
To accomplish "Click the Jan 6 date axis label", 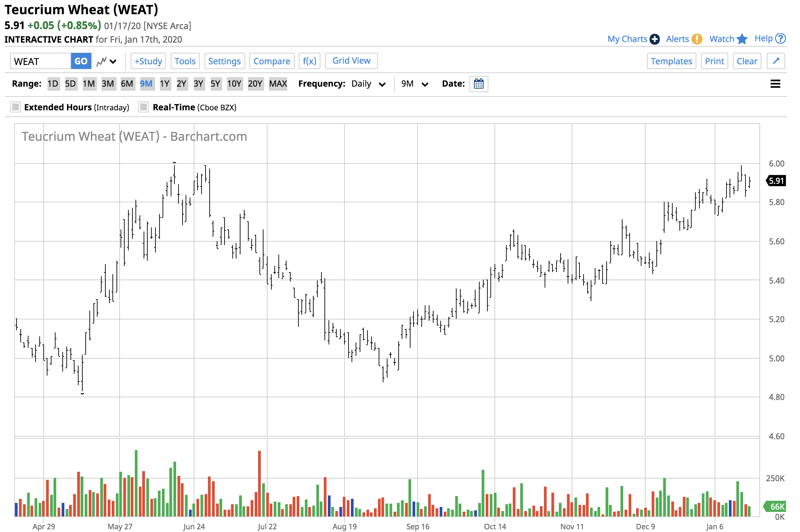I will (714, 527).
